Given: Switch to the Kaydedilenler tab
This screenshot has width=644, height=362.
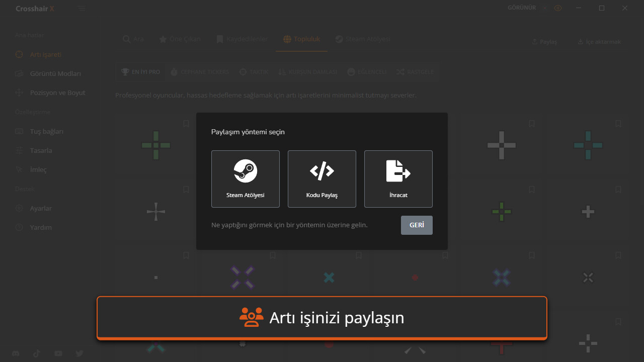Looking at the screenshot, I should (x=242, y=39).
